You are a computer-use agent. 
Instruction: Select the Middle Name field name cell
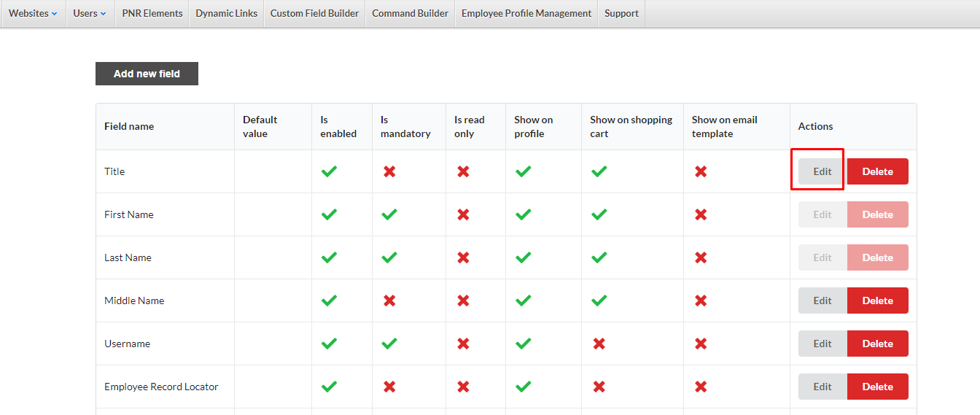(165, 300)
